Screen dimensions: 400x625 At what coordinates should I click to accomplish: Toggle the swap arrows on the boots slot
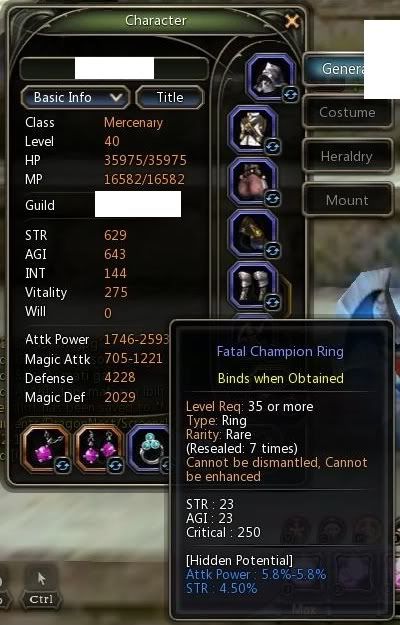click(x=273, y=302)
